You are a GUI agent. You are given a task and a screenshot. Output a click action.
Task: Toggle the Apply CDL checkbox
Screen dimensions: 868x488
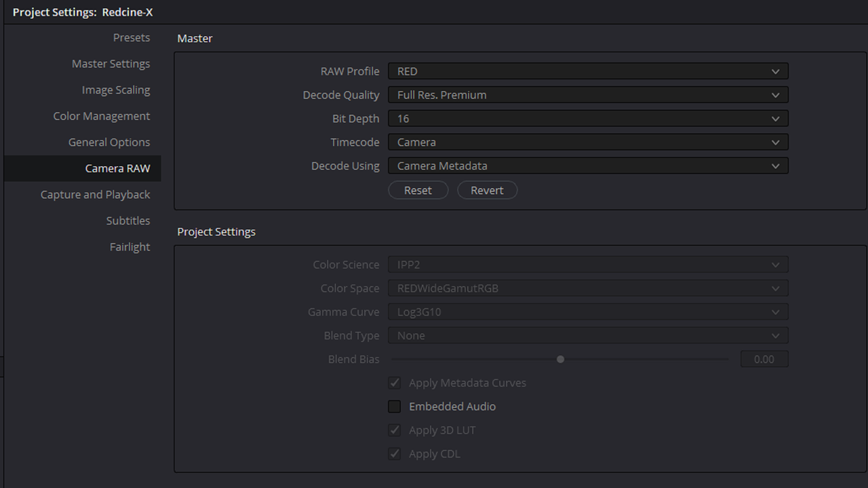(394, 454)
